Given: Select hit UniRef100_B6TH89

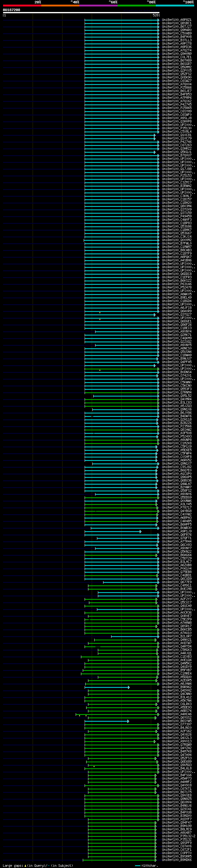Looking at the screenshot, I should click(177, 60).
